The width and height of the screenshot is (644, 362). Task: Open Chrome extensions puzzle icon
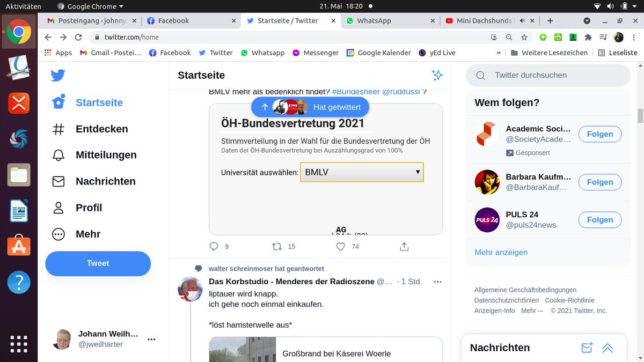coord(588,37)
